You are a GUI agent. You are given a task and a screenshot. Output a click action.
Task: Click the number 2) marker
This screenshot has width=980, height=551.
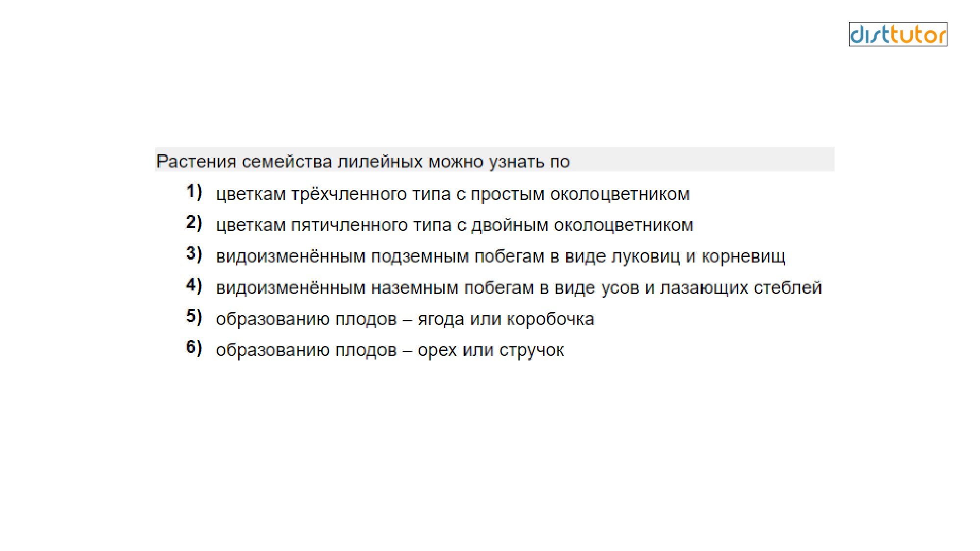pyautogui.click(x=194, y=223)
